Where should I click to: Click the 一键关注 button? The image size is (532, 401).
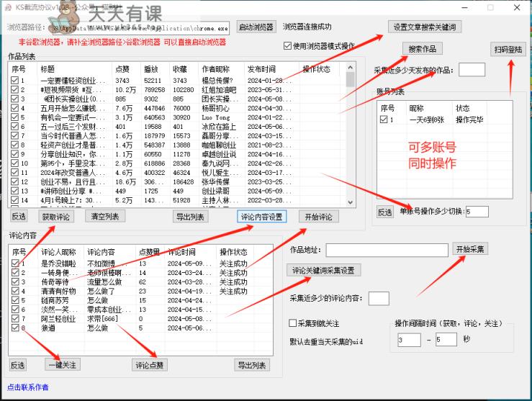point(61,365)
